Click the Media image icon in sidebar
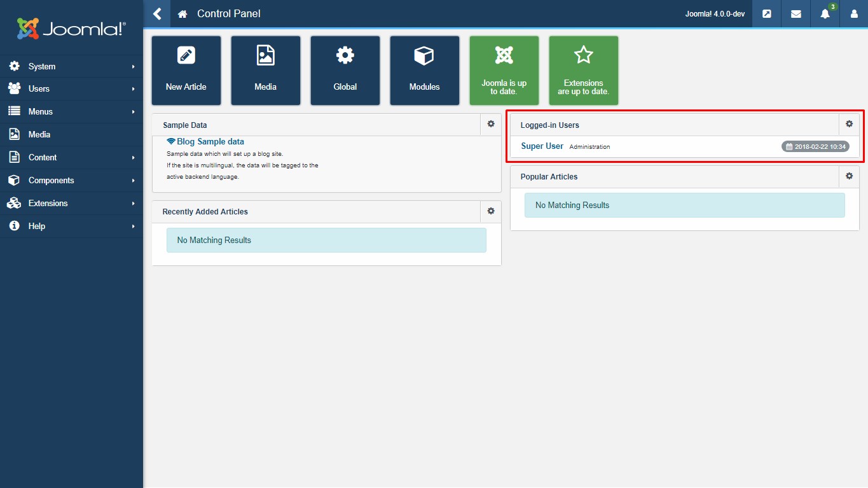868x488 pixels. [14, 134]
